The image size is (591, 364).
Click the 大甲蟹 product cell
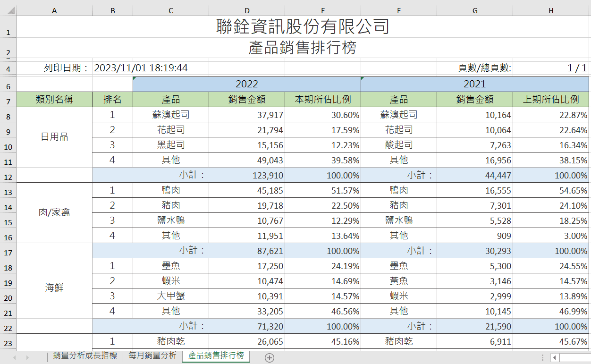pos(171,296)
